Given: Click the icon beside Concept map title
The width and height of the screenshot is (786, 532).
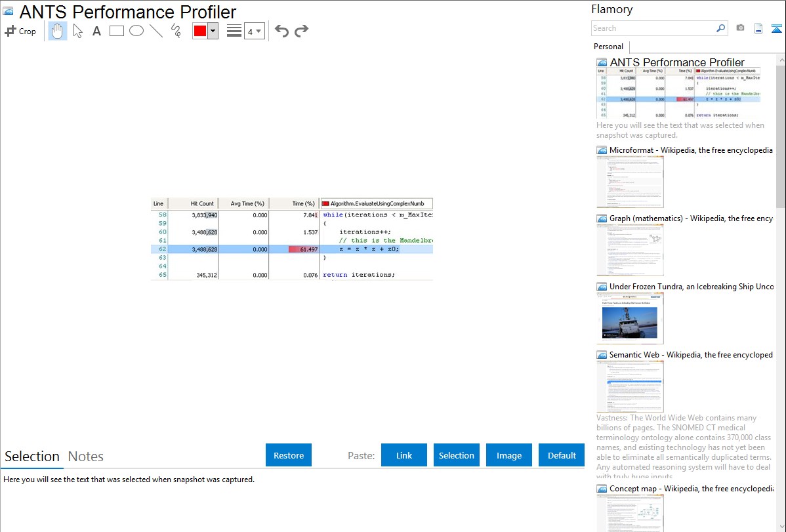Looking at the screenshot, I should [602, 489].
